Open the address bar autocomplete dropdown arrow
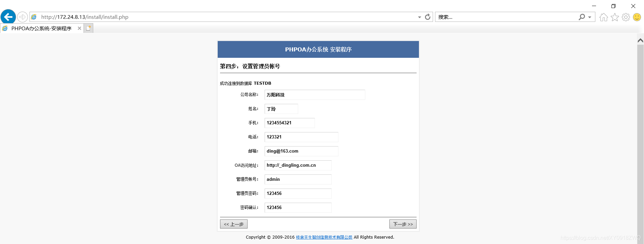 coord(419,17)
